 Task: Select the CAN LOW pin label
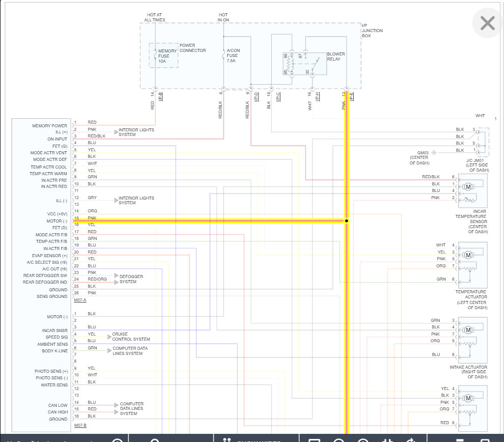pyautogui.click(x=58, y=405)
